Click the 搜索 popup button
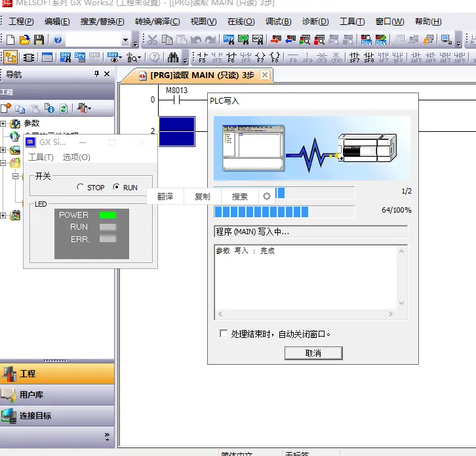Screen dimensions: 476x456 coord(240,196)
